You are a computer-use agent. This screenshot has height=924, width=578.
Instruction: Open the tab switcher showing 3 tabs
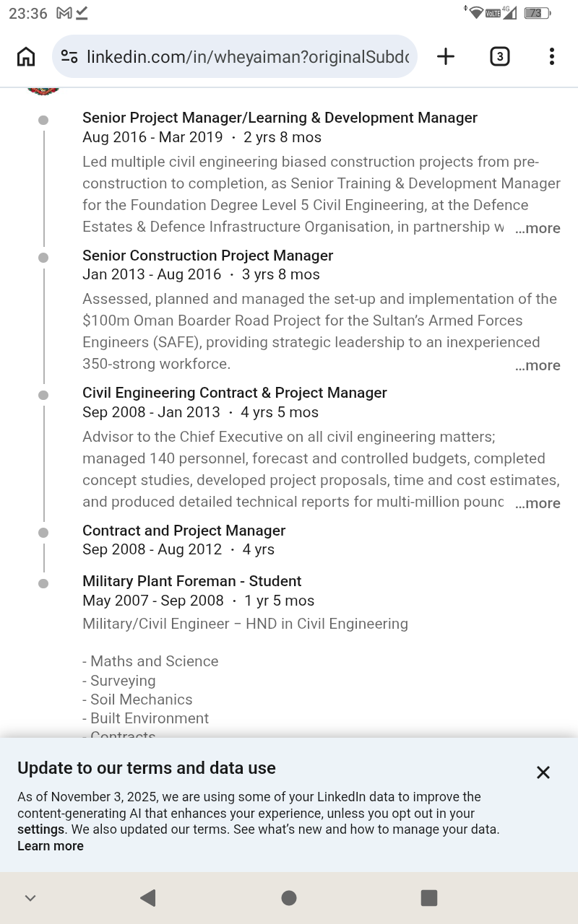tap(499, 56)
